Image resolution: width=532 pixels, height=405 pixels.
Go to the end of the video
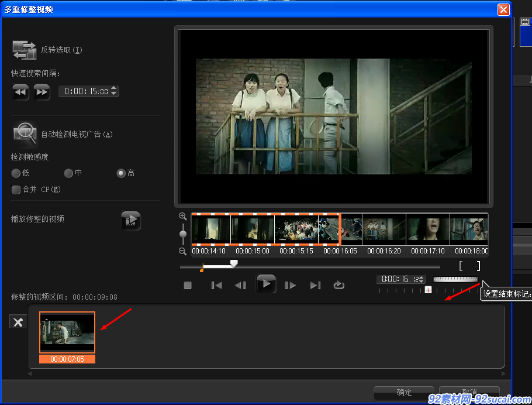point(315,285)
